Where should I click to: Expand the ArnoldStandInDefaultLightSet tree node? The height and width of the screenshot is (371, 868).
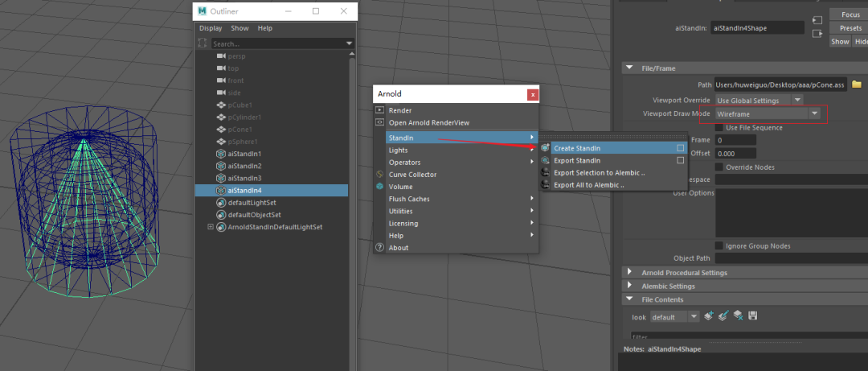[x=210, y=227]
